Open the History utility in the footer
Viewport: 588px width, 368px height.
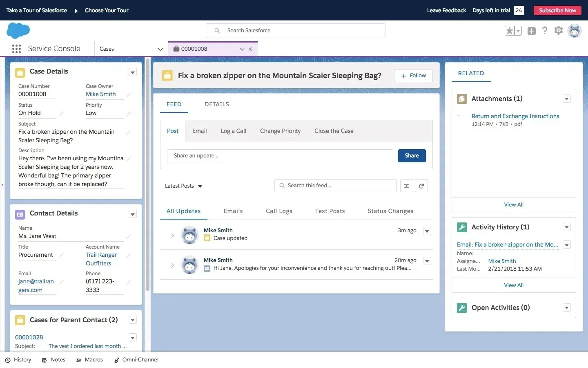click(18, 359)
